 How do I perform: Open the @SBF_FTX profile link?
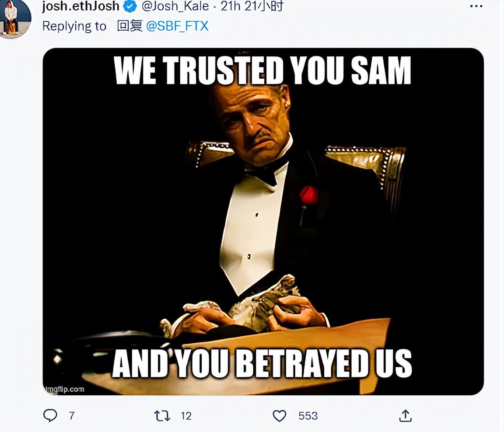[177, 26]
